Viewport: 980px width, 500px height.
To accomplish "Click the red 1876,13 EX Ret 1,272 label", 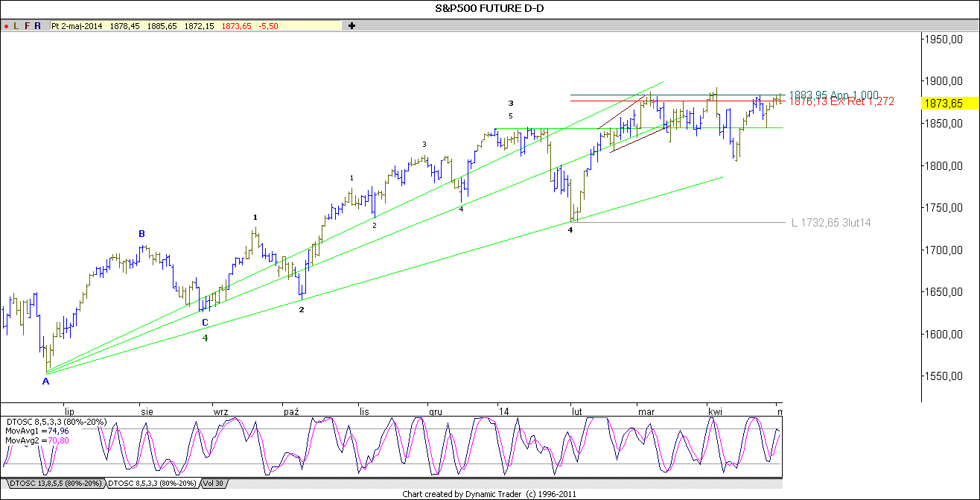I will click(842, 101).
